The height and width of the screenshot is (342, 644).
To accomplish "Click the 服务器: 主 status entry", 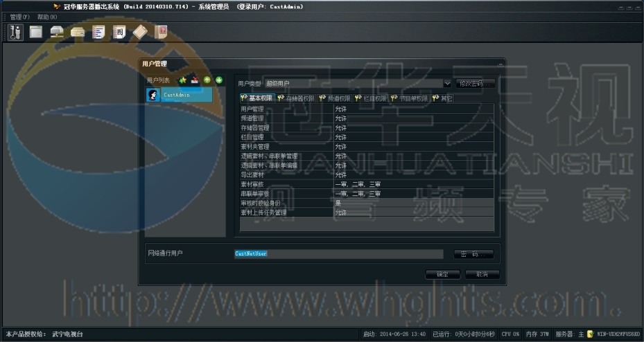I will [570, 334].
